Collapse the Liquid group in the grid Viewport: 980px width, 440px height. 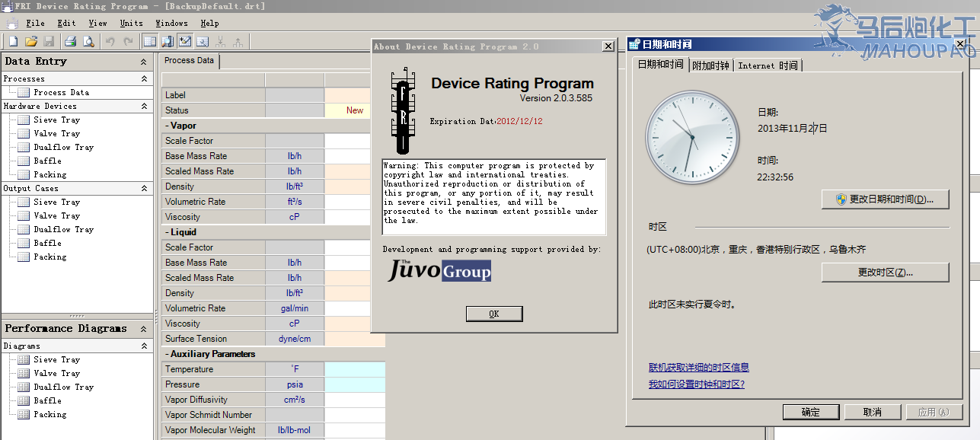pos(167,232)
